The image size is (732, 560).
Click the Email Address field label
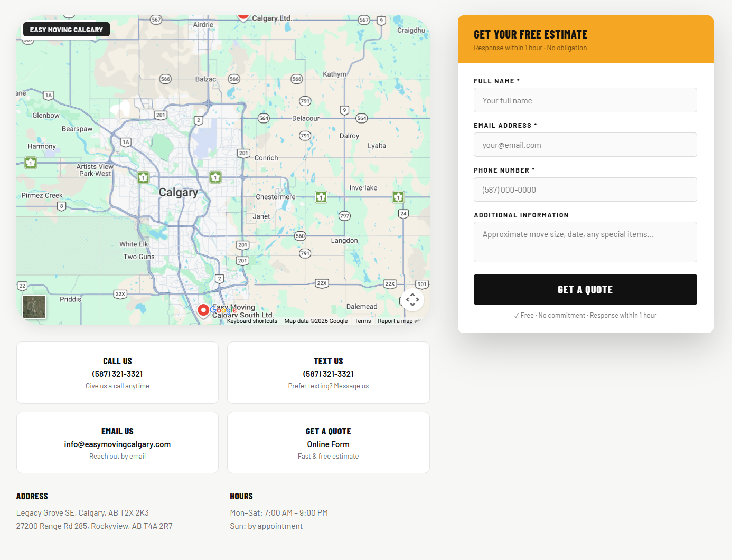pyautogui.click(x=505, y=126)
